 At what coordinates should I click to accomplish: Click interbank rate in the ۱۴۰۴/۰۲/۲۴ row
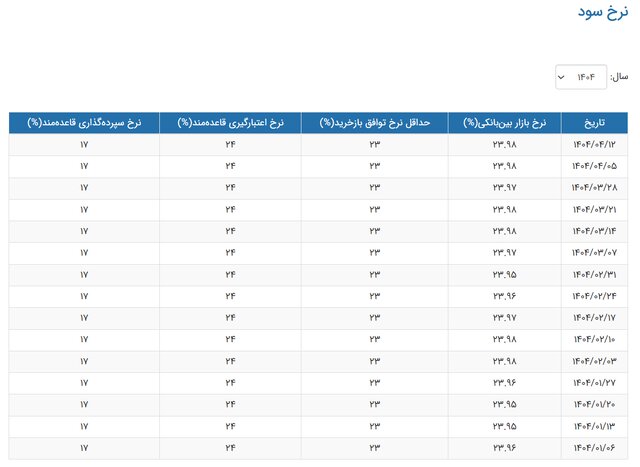[x=505, y=296]
